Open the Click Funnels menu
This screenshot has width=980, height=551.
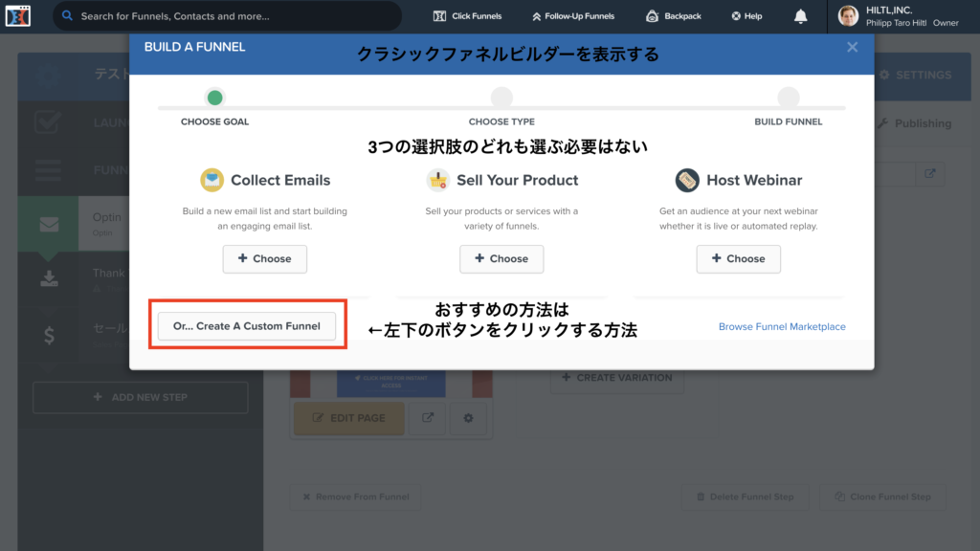coord(467,16)
